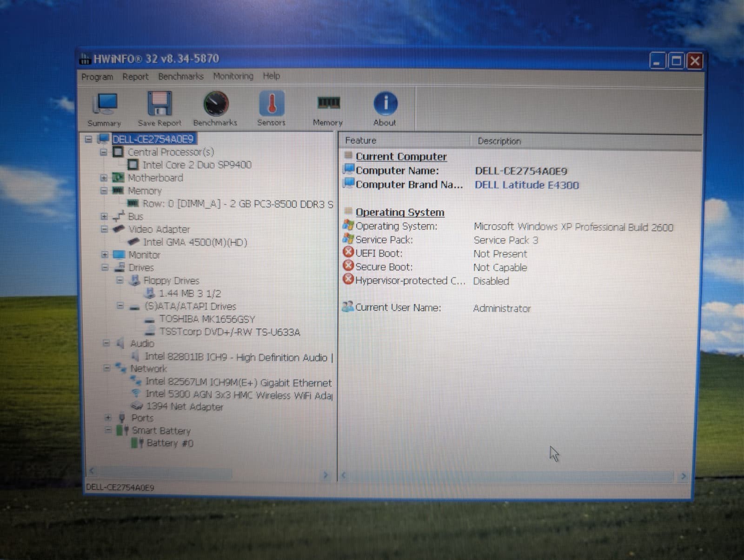The width and height of the screenshot is (744, 560).
Task: Open the Help menu
Action: tap(272, 76)
